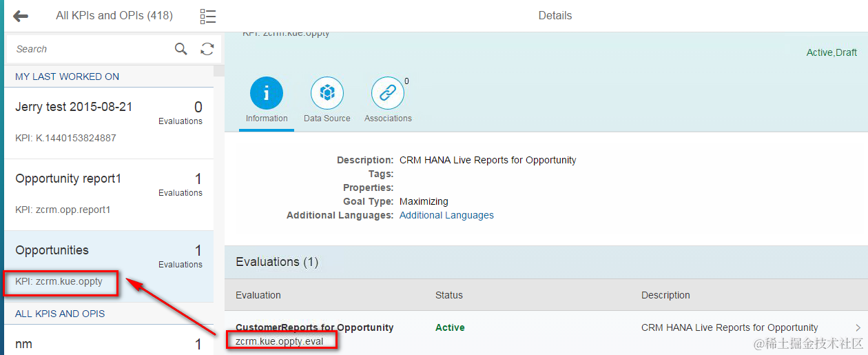Expand evaluation row chevron arrow
This screenshot has height=355, width=868.
(x=858, y=328)
